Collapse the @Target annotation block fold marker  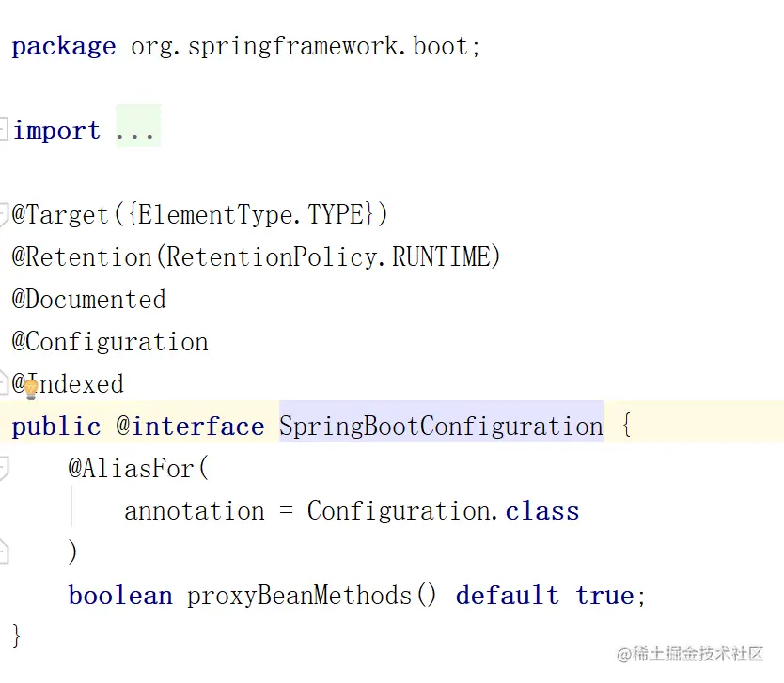click(x=3, y=214)
